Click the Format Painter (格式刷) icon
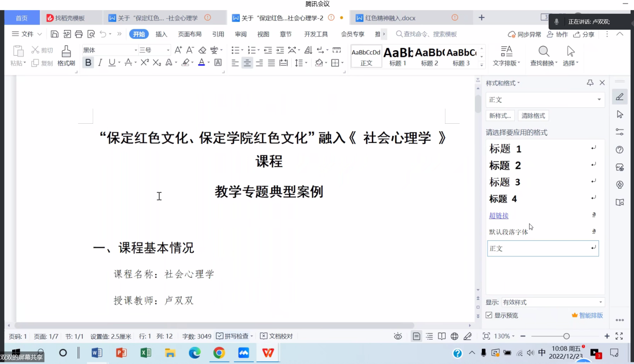The width and height of the screenshot is (634, 364). click(x=66, y=51)
